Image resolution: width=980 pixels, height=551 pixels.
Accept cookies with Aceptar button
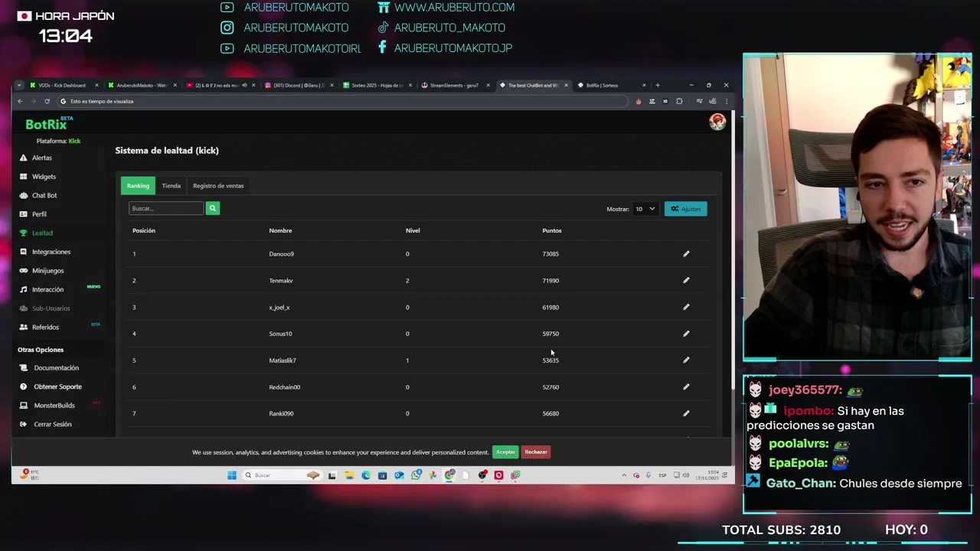505,452
